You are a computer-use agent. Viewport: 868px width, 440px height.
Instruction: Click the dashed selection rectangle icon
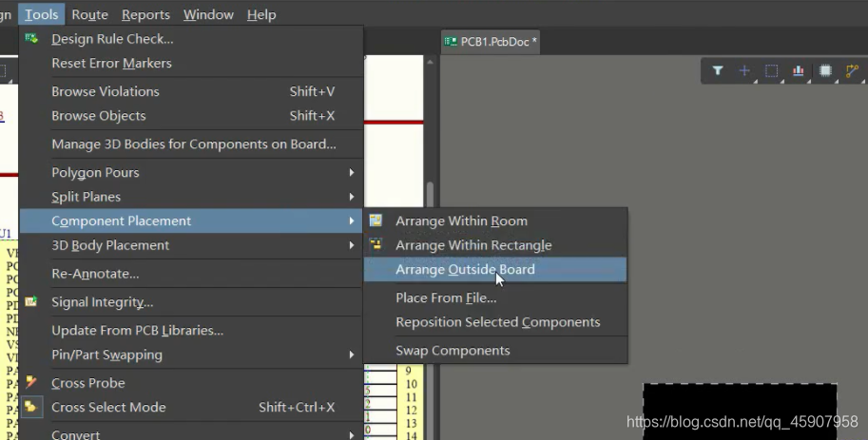[x=771, y=70]
